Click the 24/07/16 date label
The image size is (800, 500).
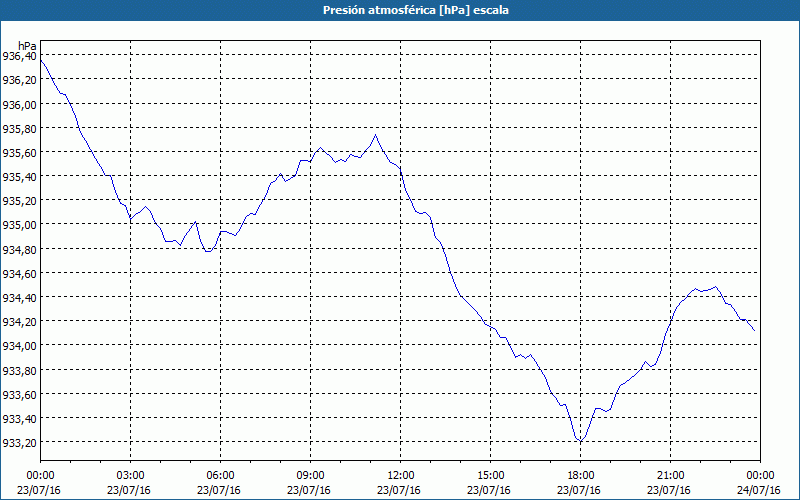click(x=759, y=490)
